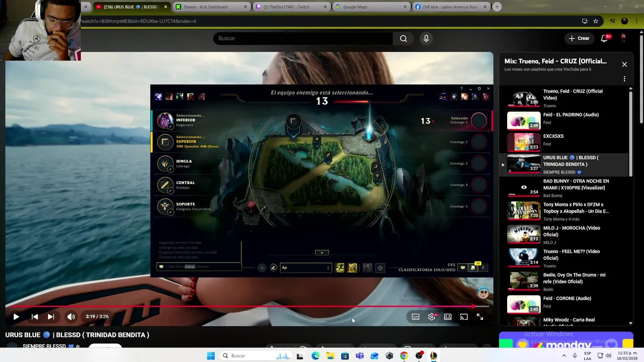The width and height of the screenshot is (644, 362).
Task: Toggle subtitles in the YouTube player
Action: 416,317
